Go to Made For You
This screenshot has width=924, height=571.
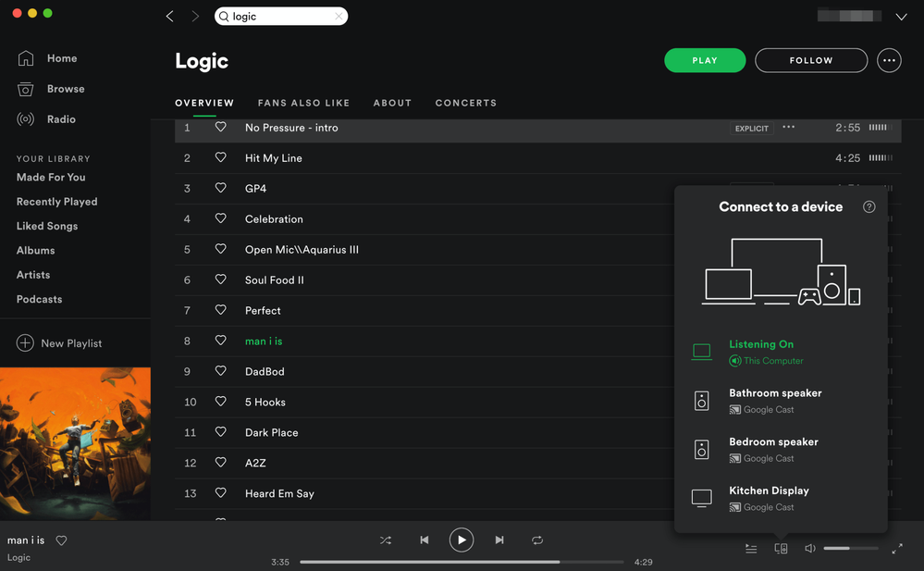pos(51,177)
